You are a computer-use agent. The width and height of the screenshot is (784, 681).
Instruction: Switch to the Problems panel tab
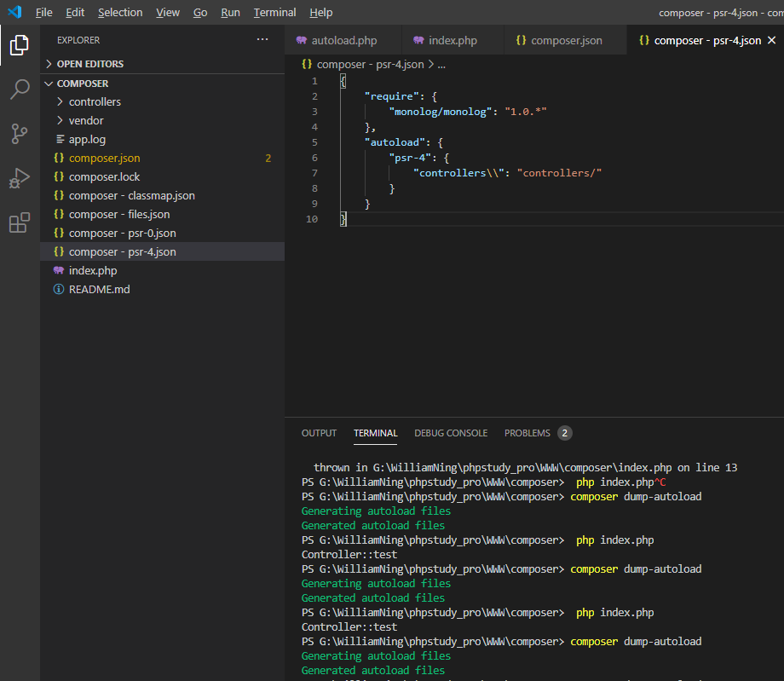[x=527, y=433]
